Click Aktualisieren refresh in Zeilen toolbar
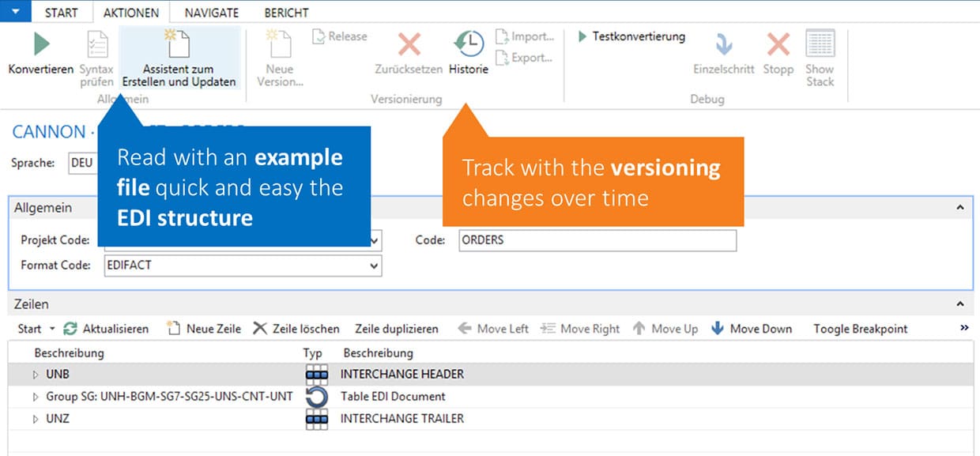Screen dimensions: 980x456 coord(107,329)
